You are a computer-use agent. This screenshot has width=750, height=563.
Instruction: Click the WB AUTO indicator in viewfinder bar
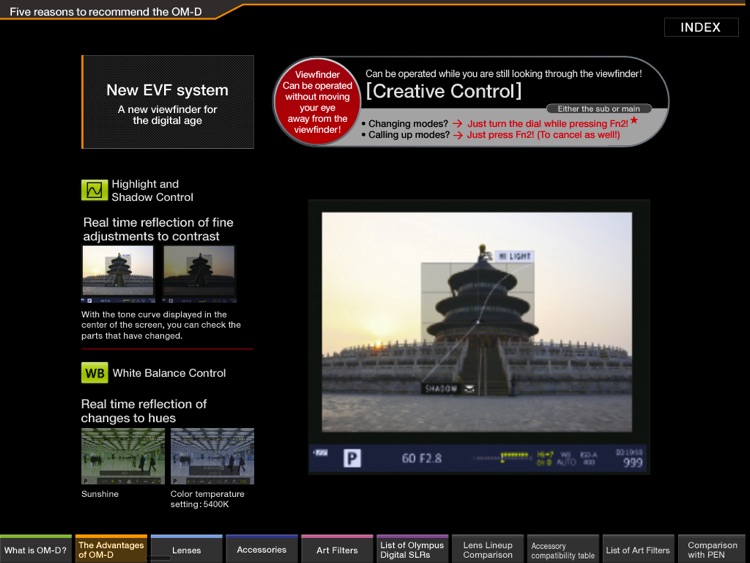click(566, 458)
